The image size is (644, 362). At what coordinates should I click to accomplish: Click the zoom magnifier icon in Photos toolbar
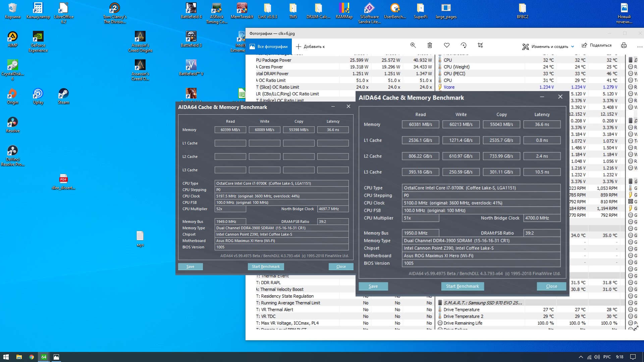pos(413,46)
